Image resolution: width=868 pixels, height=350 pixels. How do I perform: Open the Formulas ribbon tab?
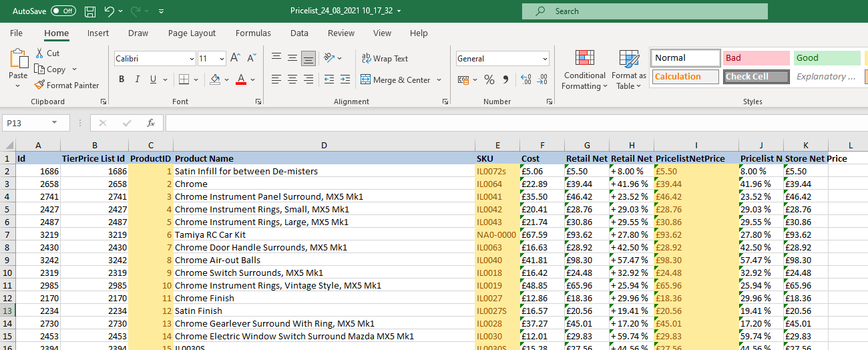click(x=253, y=33)
